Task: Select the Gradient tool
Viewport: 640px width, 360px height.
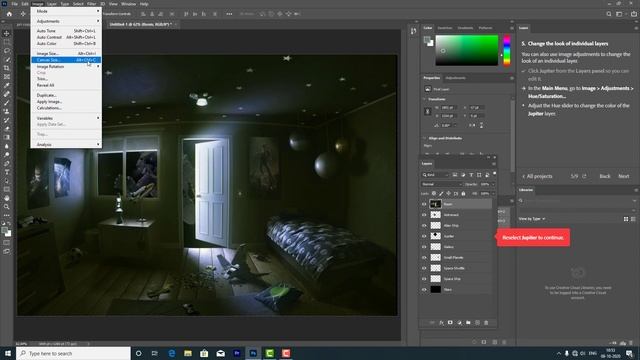Action: (7, 137)
